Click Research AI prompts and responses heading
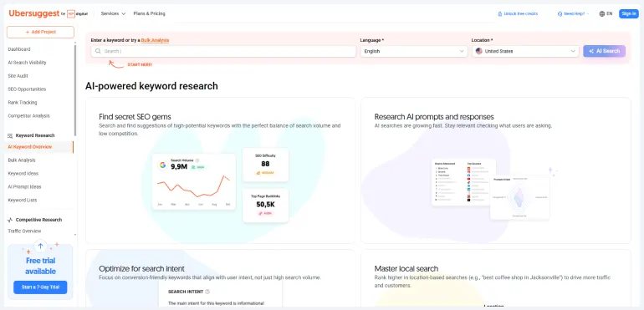Viewport: 644px width, 310px height. point(434,117)
